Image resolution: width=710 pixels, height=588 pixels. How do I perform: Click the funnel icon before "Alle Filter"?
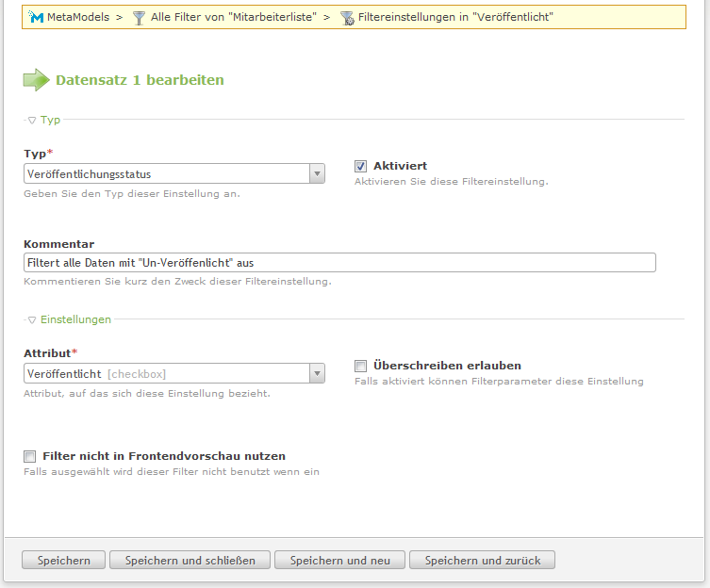point(139,18)
